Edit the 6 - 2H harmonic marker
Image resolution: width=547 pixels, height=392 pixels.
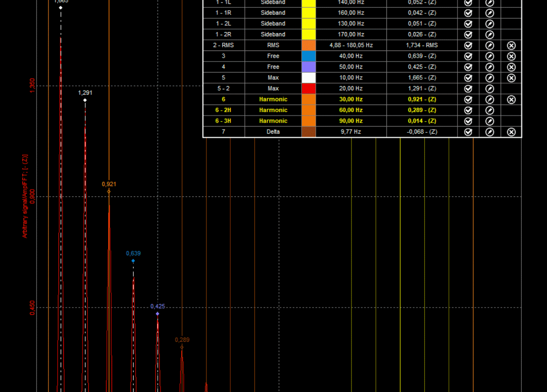(489, 110)
